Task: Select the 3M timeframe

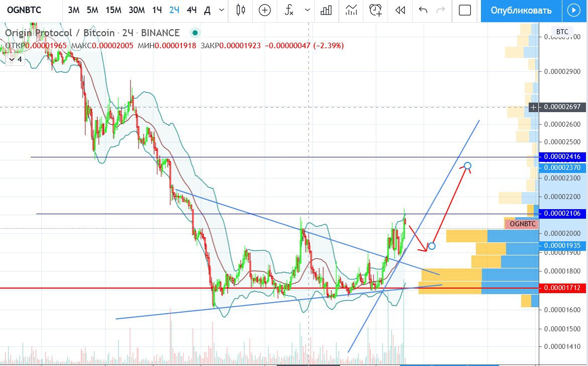Action: pyautogui.click(x=73, y=10)
